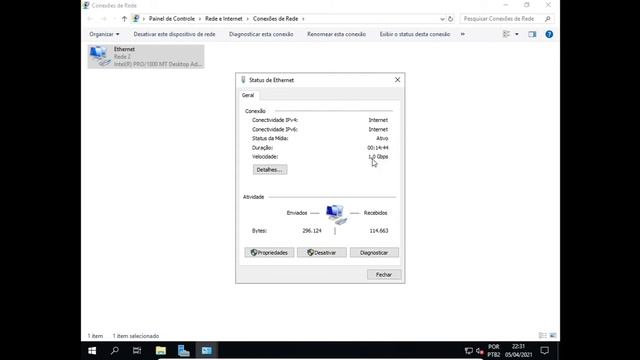The image size is (640, 360).
Task: Click the Propriedades button
Action: coord(269,253)
